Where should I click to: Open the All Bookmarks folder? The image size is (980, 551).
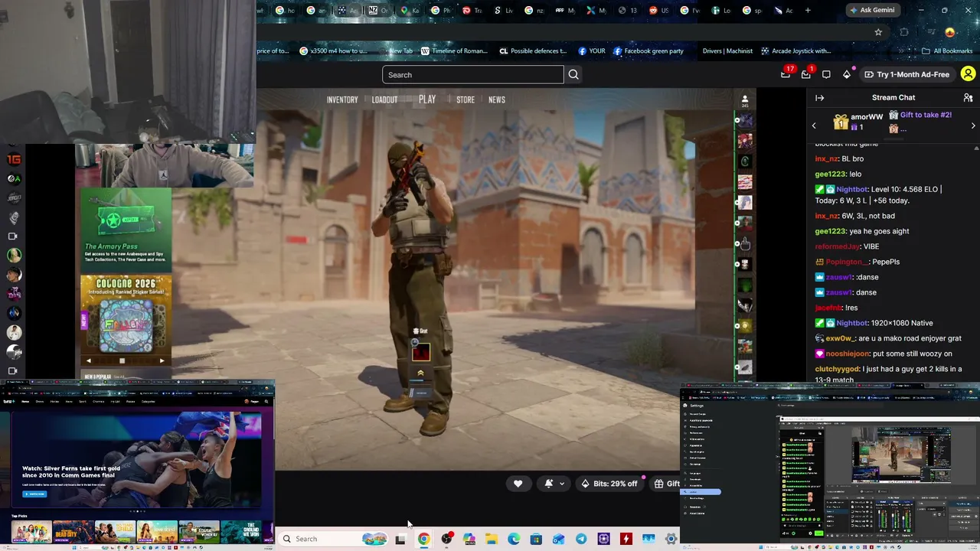pyautogui.click(x=947, y=51)
